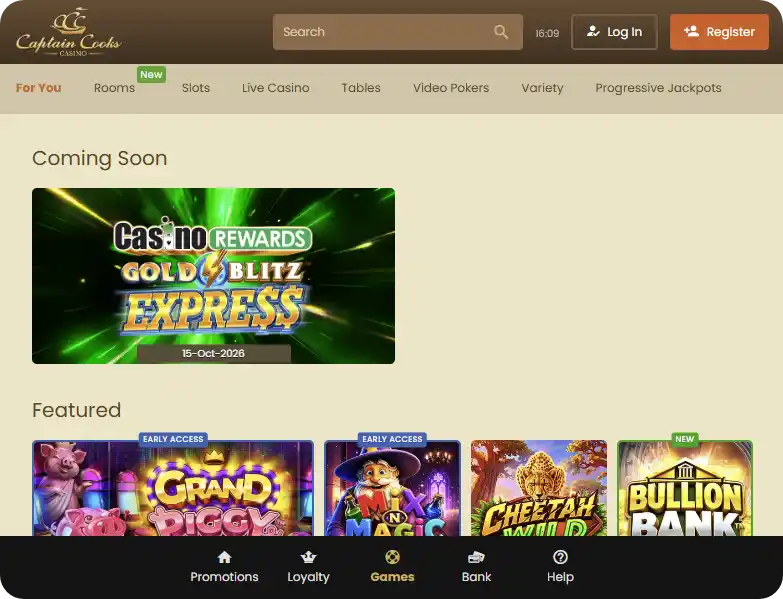Click the New badge on Bullion Bank
783x599 pixels.
click(685, 439)
